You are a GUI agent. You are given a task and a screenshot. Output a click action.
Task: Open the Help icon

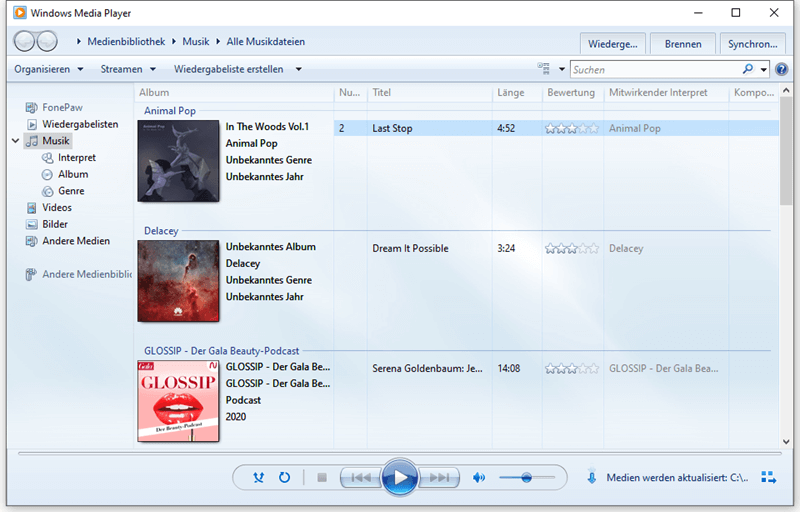pos(781,69)
